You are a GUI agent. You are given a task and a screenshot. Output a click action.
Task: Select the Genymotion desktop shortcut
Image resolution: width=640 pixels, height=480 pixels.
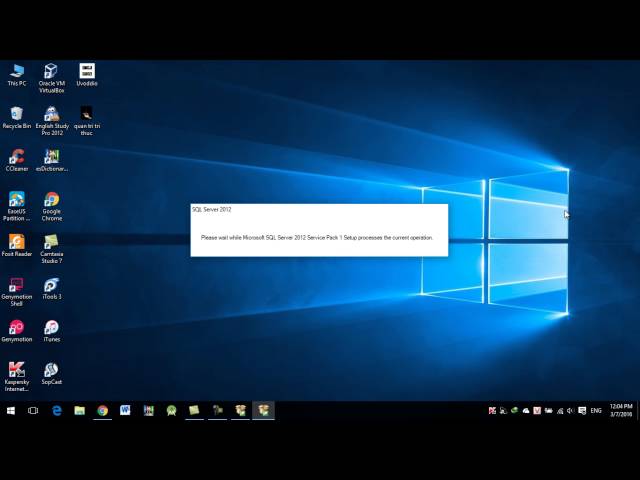17,331
